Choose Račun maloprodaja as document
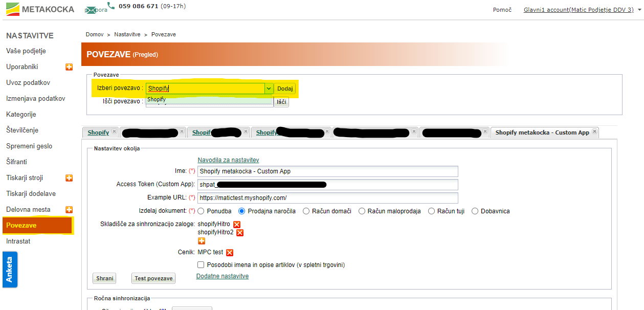Image resolution: width=644 pixels, height=310 pixels. point(362,211)
